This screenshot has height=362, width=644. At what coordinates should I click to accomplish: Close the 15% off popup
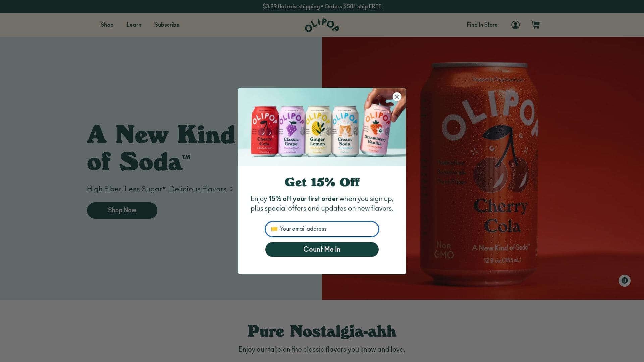click(x=397, y=97)
